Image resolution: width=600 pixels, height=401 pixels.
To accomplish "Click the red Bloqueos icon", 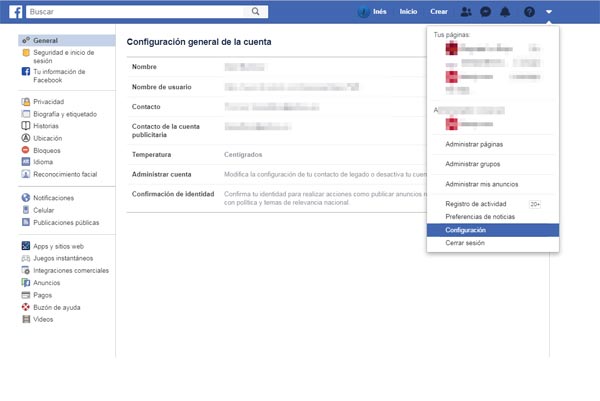I will 26,150.
